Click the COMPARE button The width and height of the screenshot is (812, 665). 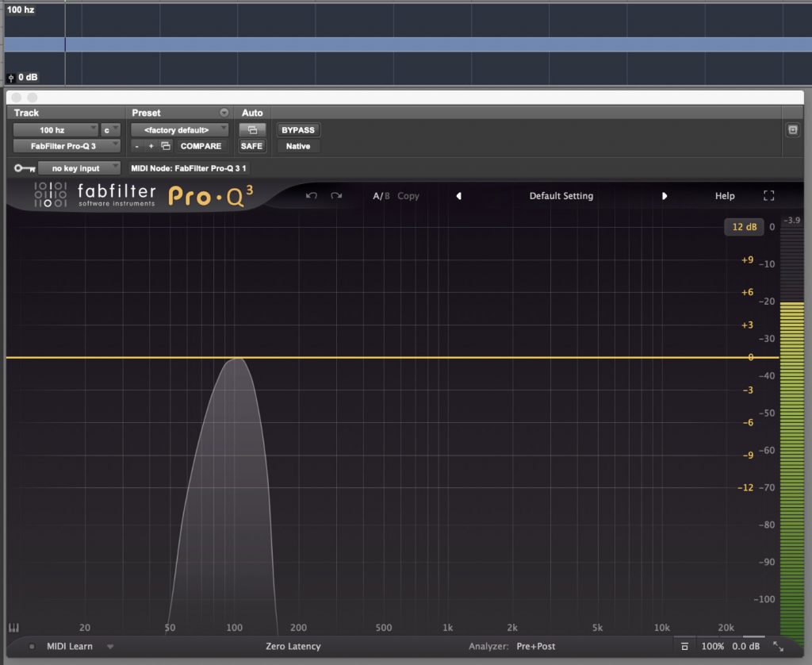coord(201,146)
